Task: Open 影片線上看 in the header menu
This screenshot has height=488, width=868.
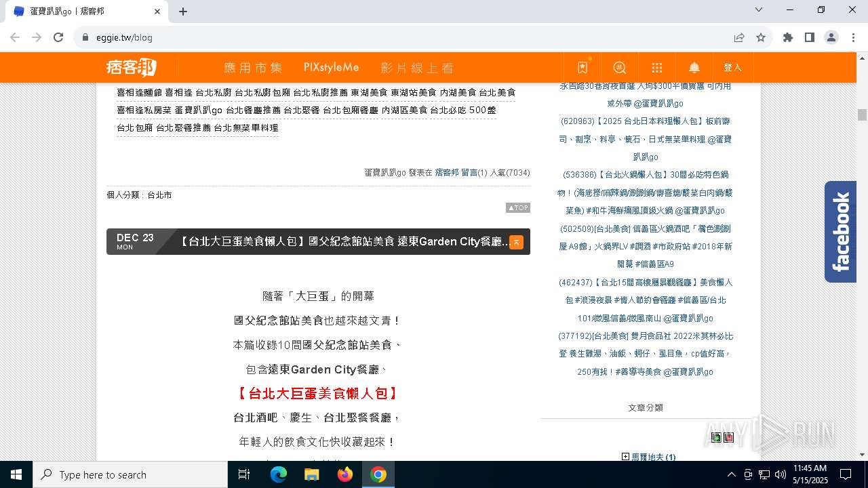Action: pos(417,68)
